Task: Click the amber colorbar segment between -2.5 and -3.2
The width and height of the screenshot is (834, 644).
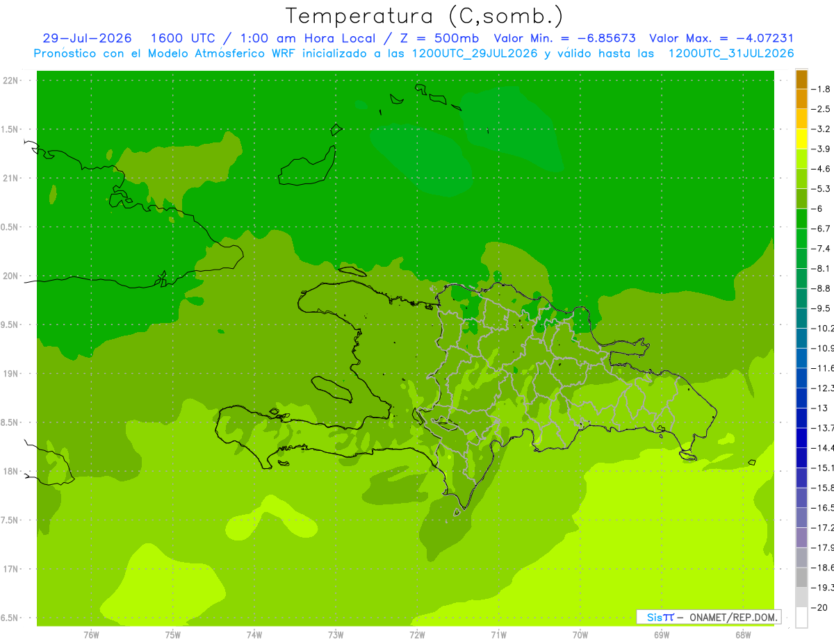Action: 801,119
